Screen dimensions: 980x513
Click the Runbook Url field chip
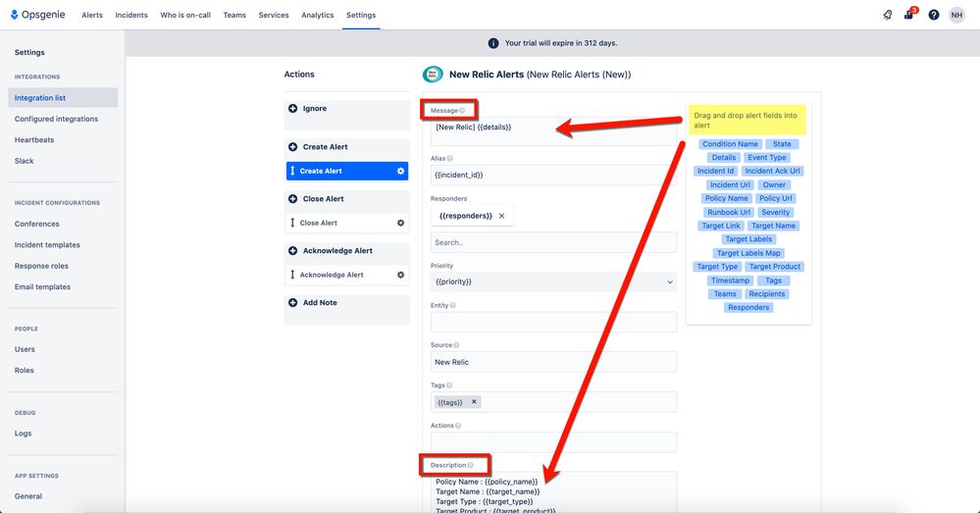[x=729, y=212]
